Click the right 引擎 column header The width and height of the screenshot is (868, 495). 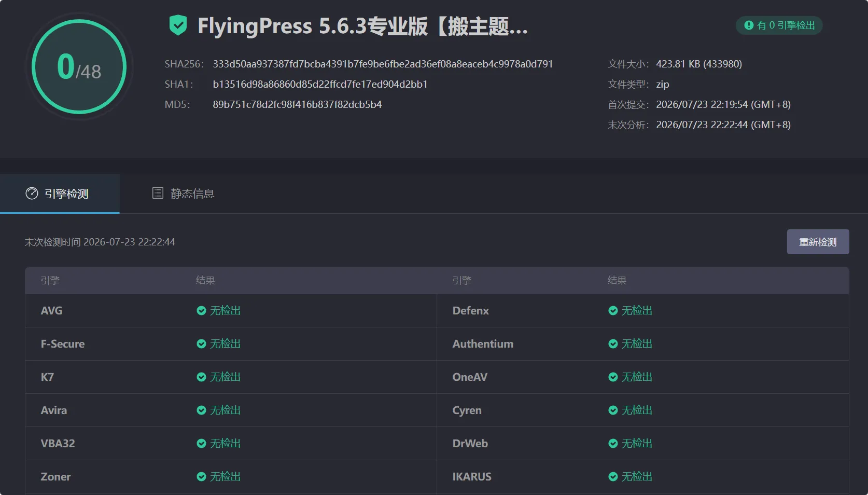(x=461, y=281)
